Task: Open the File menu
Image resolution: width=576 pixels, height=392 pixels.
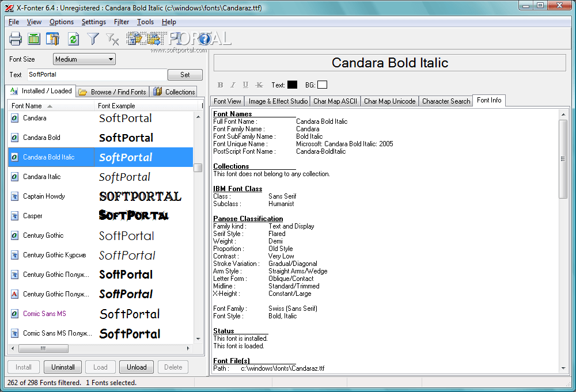Action: click(x=14, y=22)
